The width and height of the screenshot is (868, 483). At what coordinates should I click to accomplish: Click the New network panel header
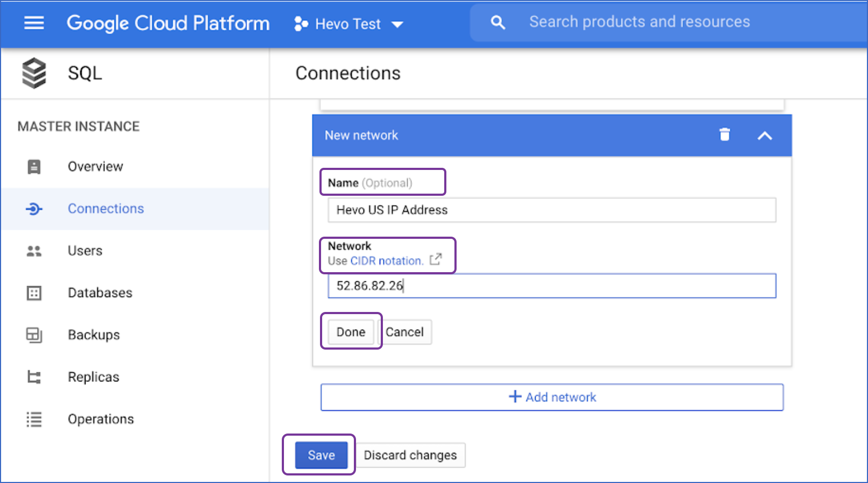click(x=552, y=136)
